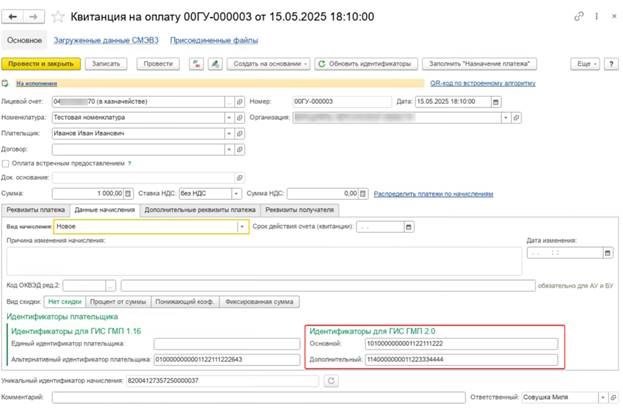Click the help question mark beside Оплата встречным предоставлением
Viewport: 623px width, 410px height.
tap(130, 163)
